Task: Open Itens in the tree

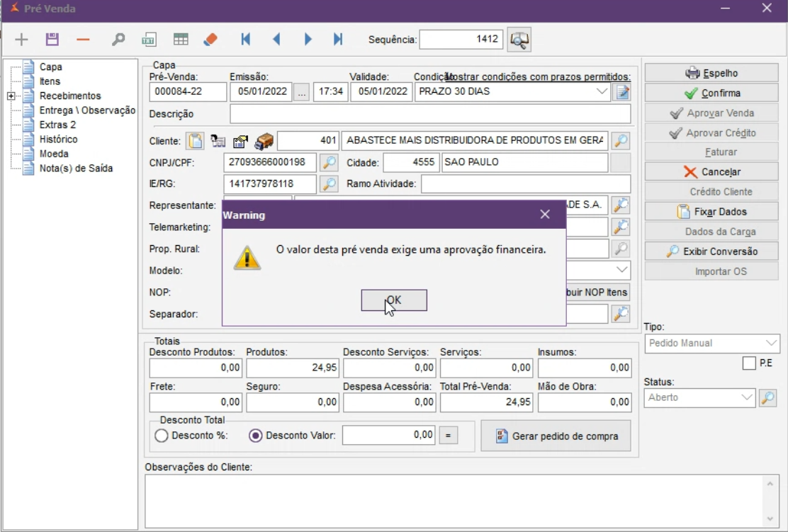Action: pyautogui.click(x=50, y=81)
